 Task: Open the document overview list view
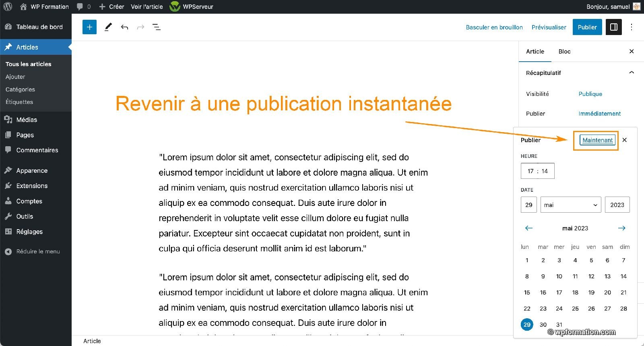click(157, 27)
